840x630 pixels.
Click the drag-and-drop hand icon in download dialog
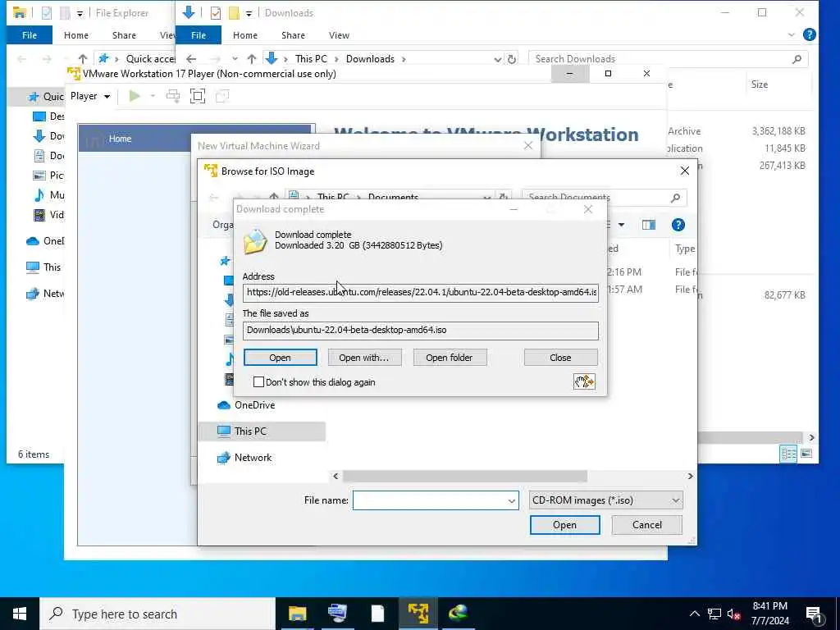point(584,381)
